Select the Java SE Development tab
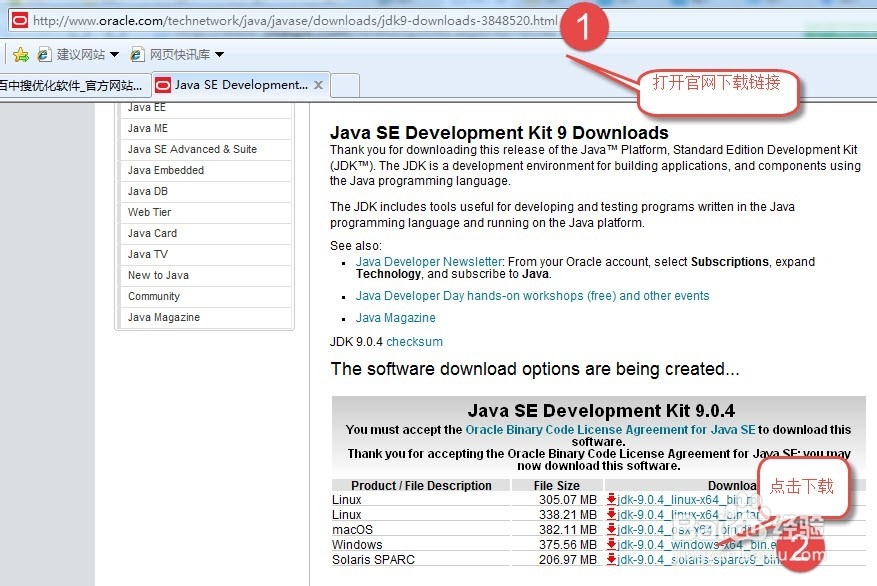This screenshot has height=586, width=877. tap(241, 86)
